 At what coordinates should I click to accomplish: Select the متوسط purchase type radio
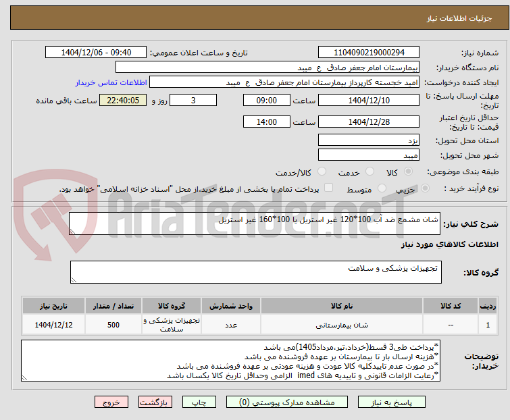click(x=382, y=188)
